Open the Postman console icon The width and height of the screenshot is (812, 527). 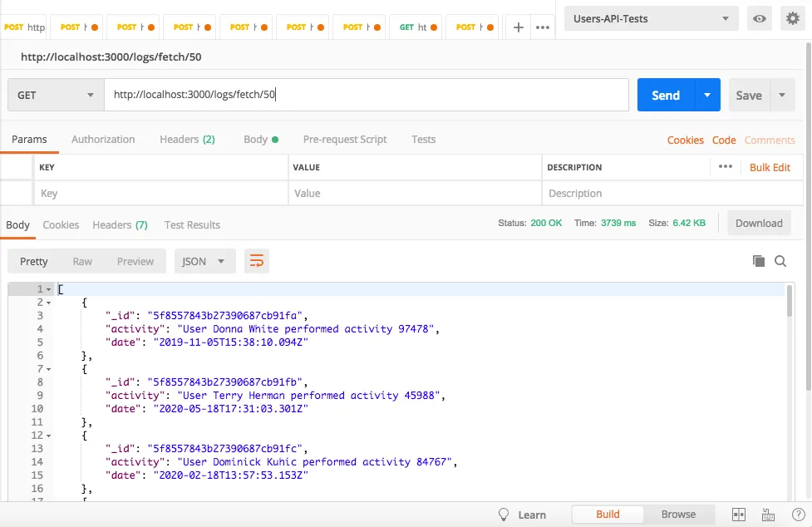click(x=766, y=515)
